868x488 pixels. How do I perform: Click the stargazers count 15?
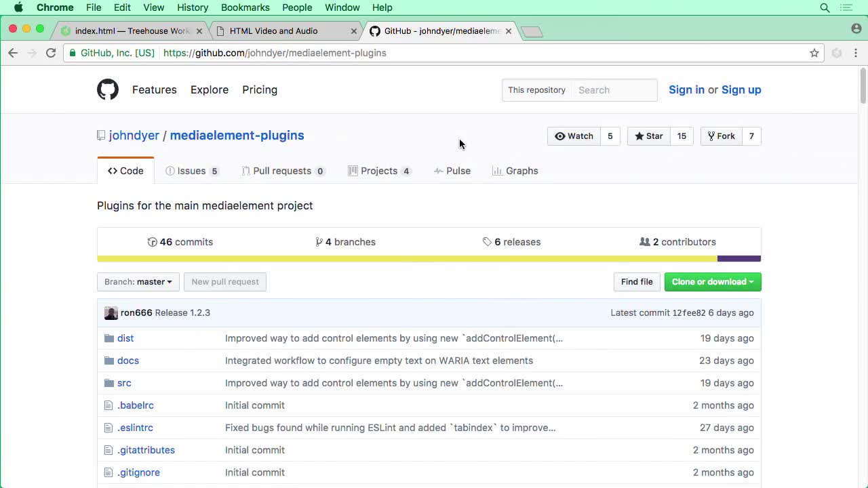point(682,136)
